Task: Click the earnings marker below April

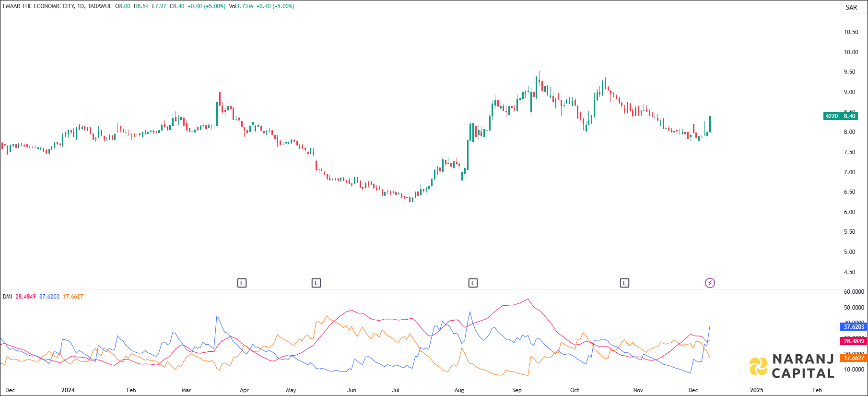Action: 242,283
